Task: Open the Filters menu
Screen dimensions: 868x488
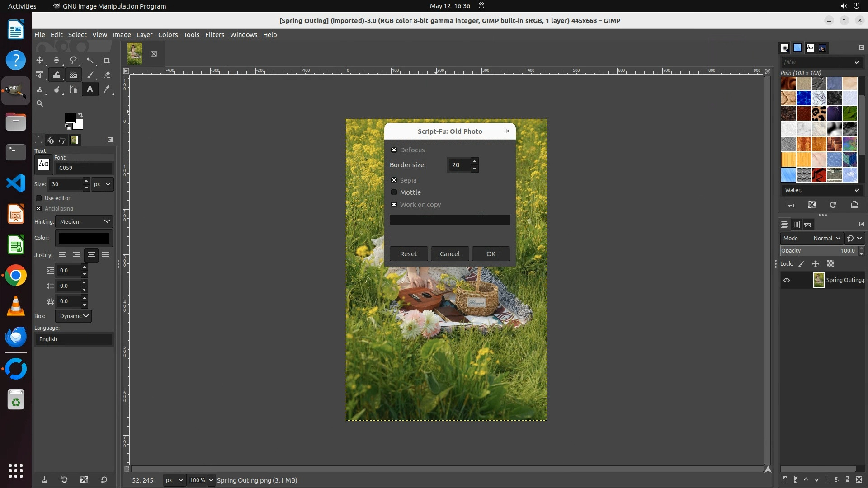Action: pyautogui.click(x=214, y=35)
